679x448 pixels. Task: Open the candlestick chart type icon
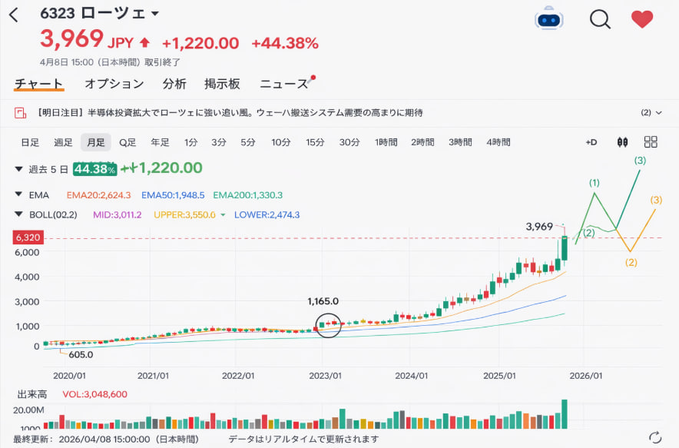click(622, 142)
